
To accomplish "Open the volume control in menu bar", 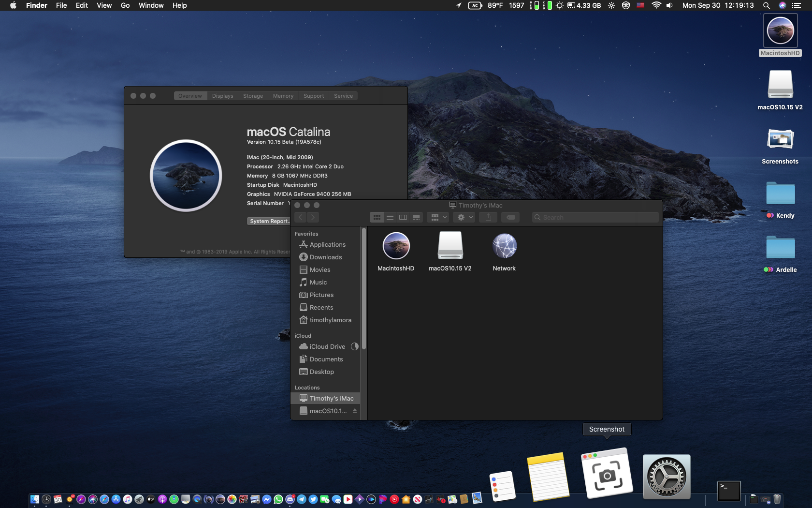I will coord(669,5).
